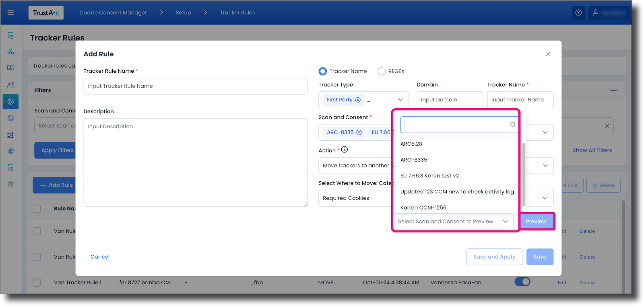Click the Delete button above the table
Image resolution: width=644 pixels, height=306 pixels.
[x=603, y=185]
